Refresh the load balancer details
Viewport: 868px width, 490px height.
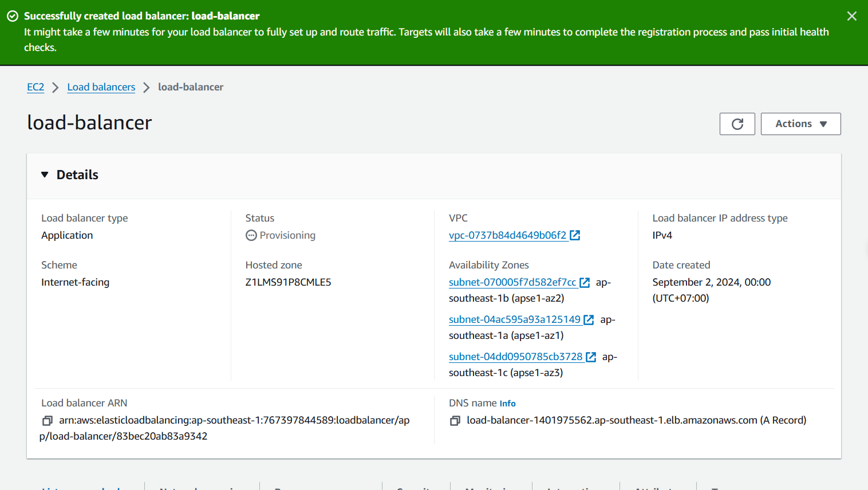pos(737,124)
